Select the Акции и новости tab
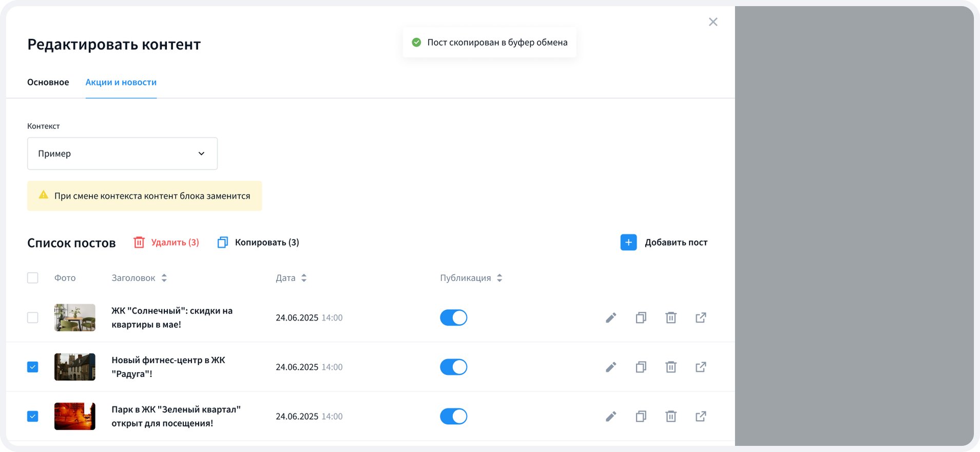980x452 pixels. pos(121,82)
